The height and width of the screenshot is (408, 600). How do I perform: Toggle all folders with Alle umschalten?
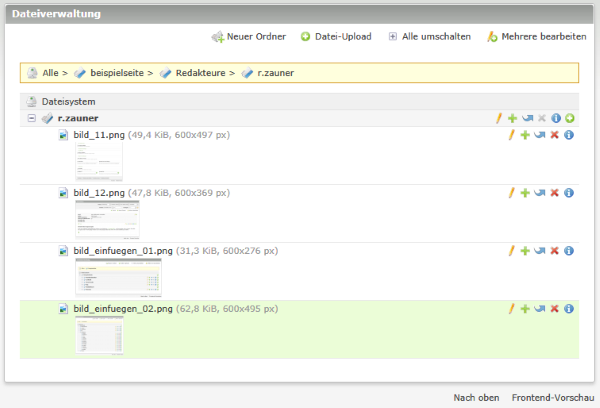(428, 37)
